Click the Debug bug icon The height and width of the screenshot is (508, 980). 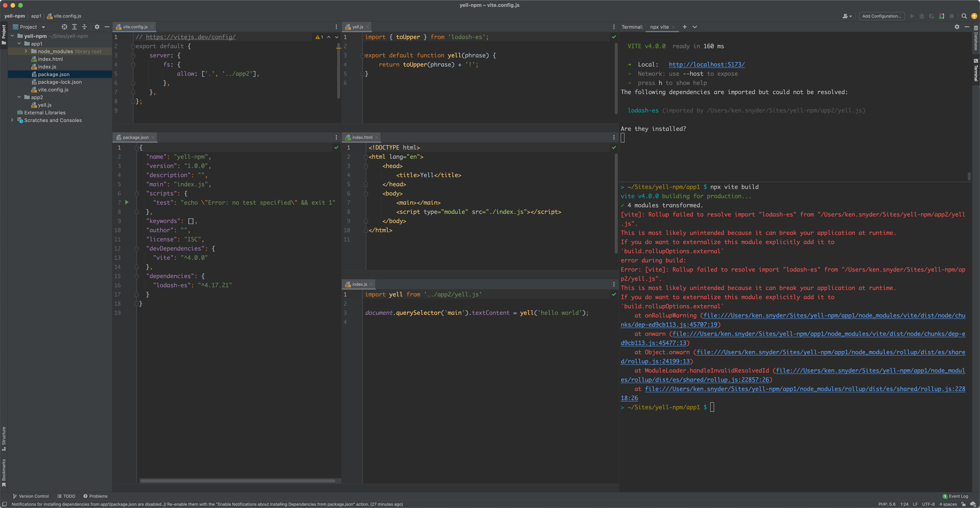tap(922, 16)
